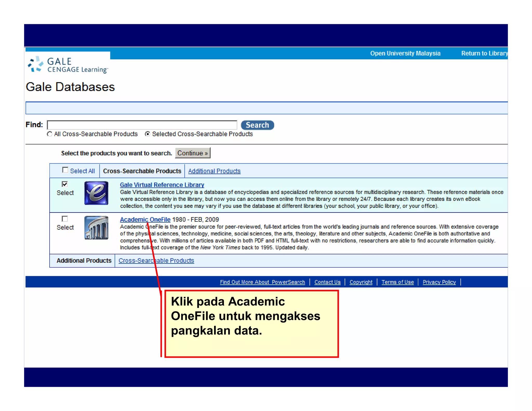The width and height of the screenshot is (532, 411).
Task: Choose the All Cross-Searchable Products radio button
Action: coord(50,134)
